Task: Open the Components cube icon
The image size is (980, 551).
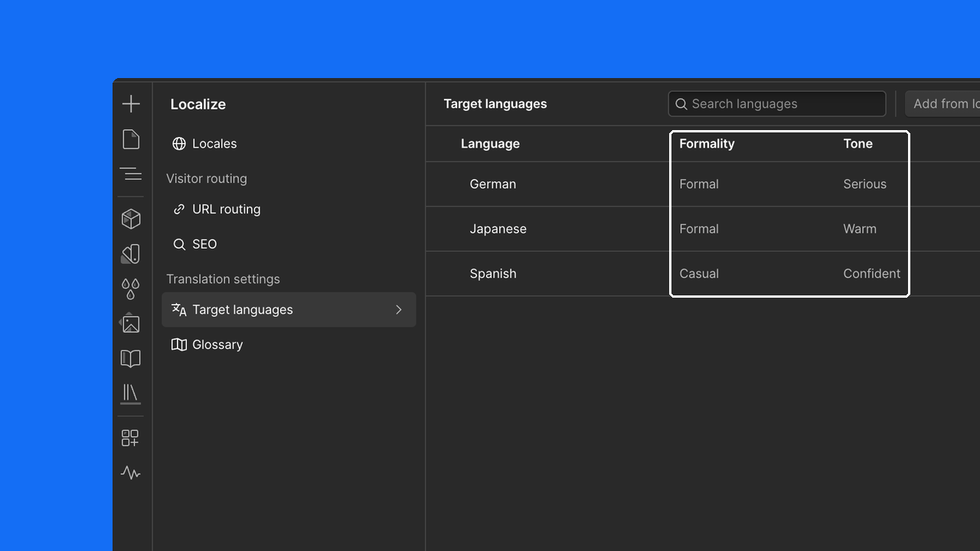Action: [131, 219]
